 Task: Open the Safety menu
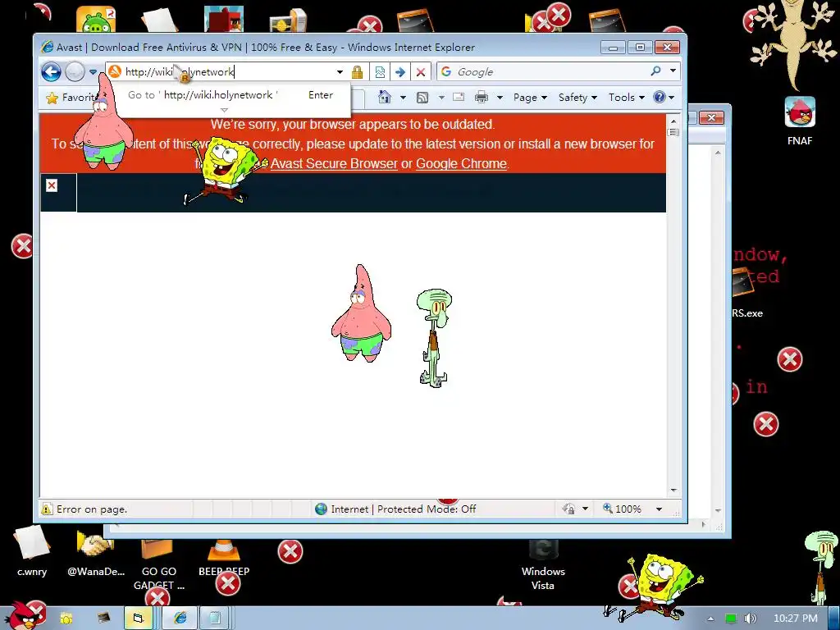point(577,98)
